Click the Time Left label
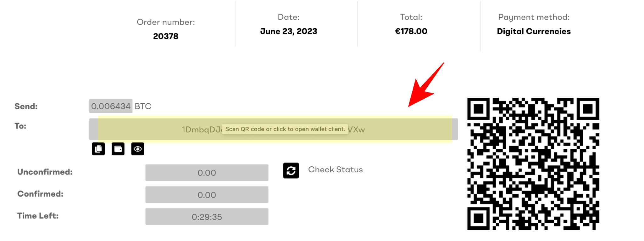Viewport: 644px width, 241px height. [38, 216]
